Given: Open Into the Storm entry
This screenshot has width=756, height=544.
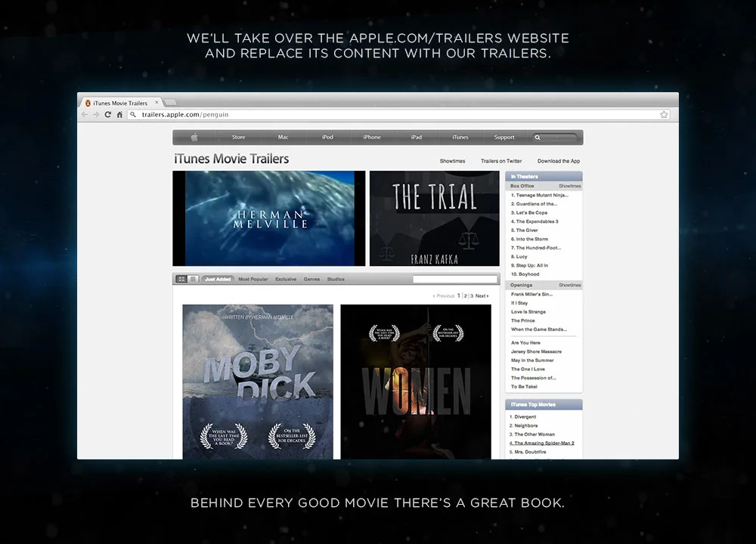Looking at the screenshot, I should 529,239.
